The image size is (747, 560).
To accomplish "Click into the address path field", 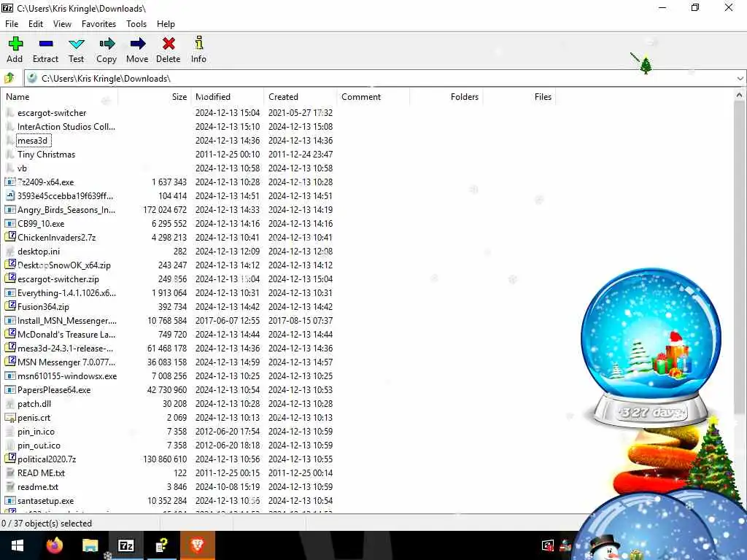I will 381,78.
